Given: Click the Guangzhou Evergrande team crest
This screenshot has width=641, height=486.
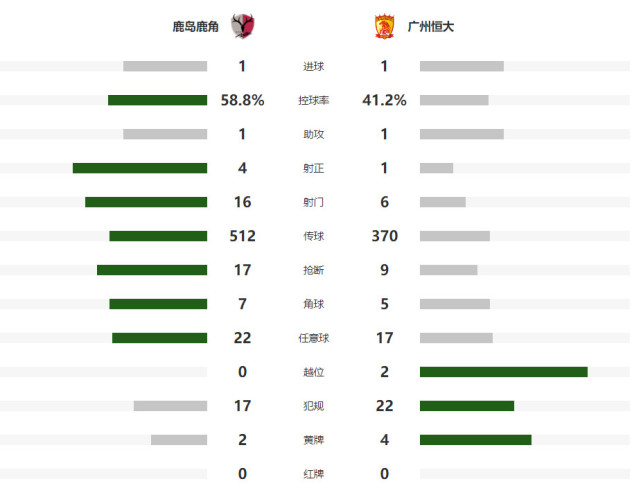Looking at the screenshot, I should pos(384,27).
